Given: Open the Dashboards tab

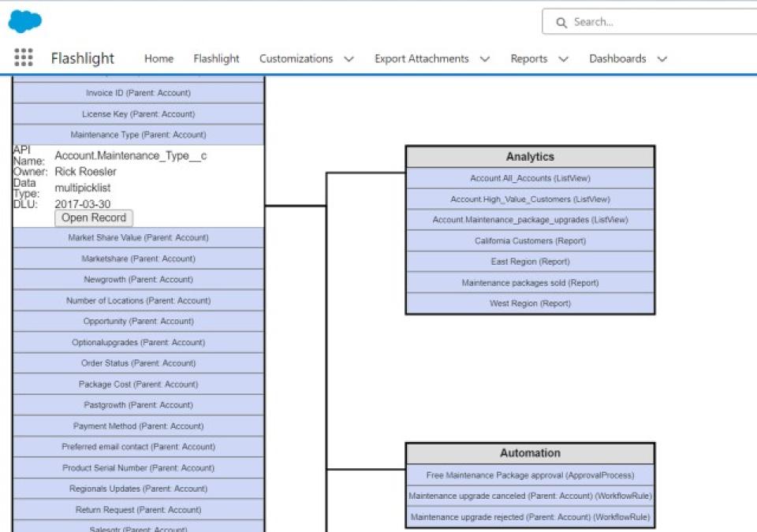Looking at the screenshot, I should point(617,58).
